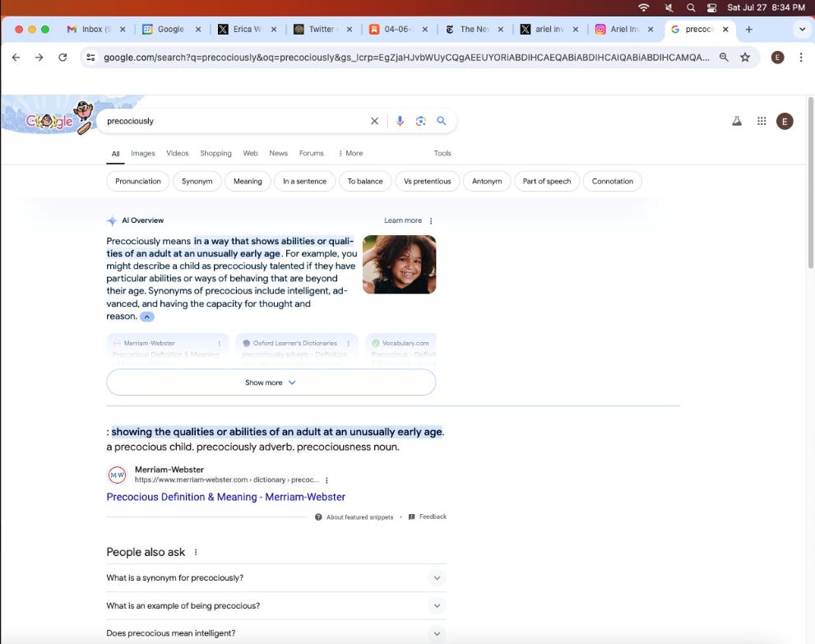The image size is (815, 644).
Task: Click the Part of speech chip
Action: (547, 182)
